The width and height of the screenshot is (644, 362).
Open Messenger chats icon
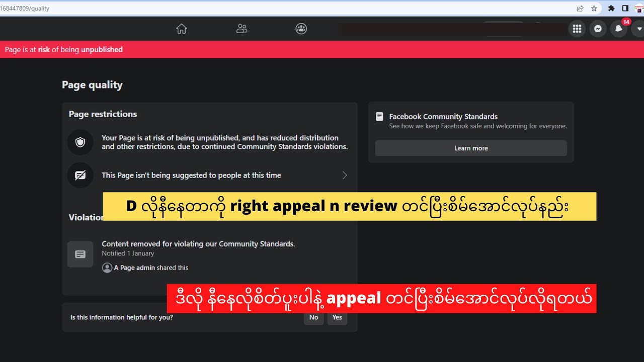(598, 29)
